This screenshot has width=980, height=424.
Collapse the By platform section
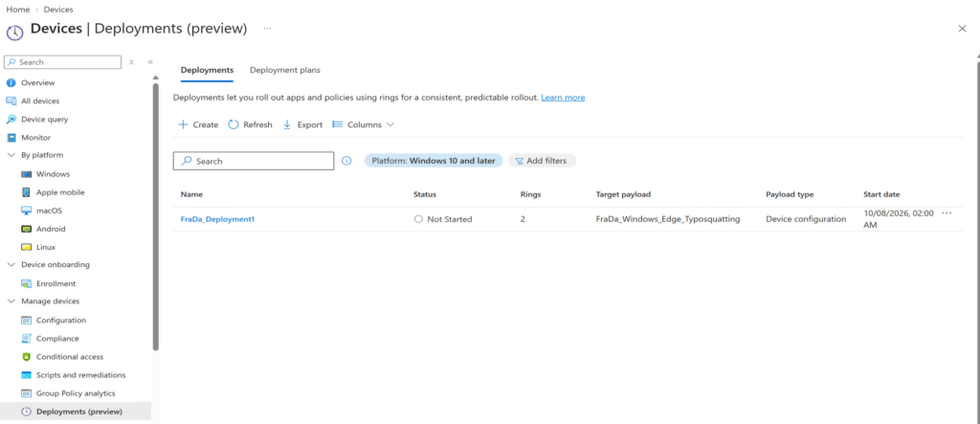click(x=11, y=155)
